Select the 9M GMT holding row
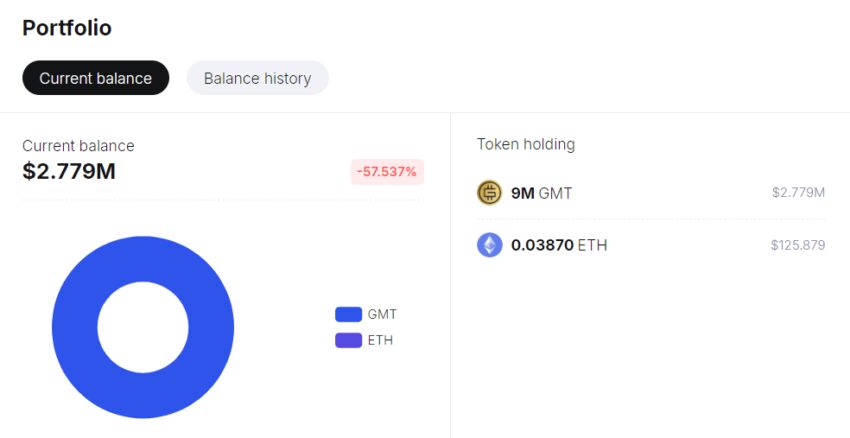Screen dimensions: 850x438 point(650,193)
